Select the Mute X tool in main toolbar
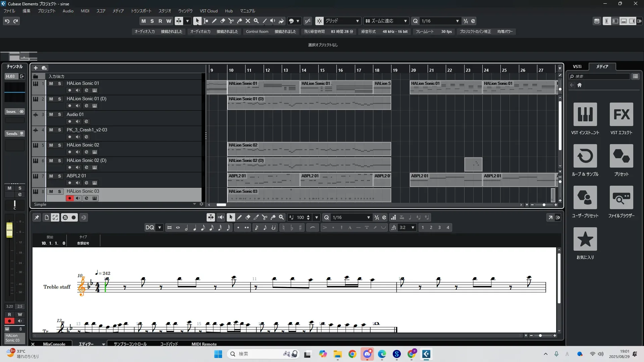The height and width of the screenshot is (362, 644). pyautogui.click(x=248, y=21)
